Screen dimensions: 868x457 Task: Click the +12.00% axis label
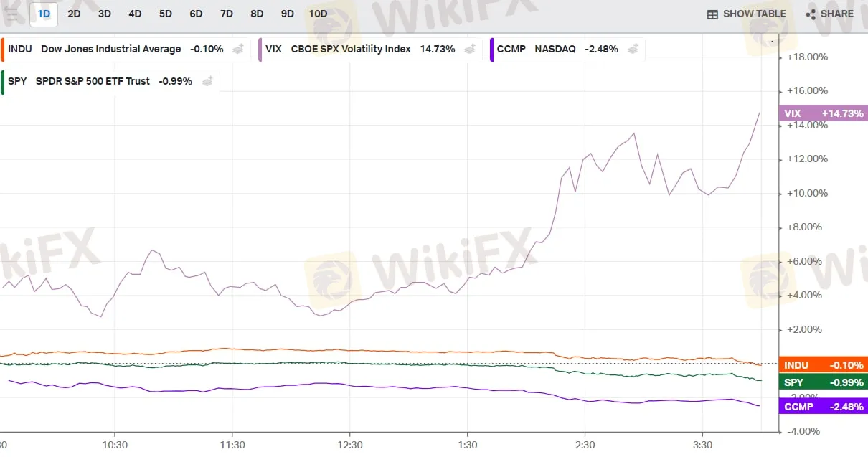point(807,159)
